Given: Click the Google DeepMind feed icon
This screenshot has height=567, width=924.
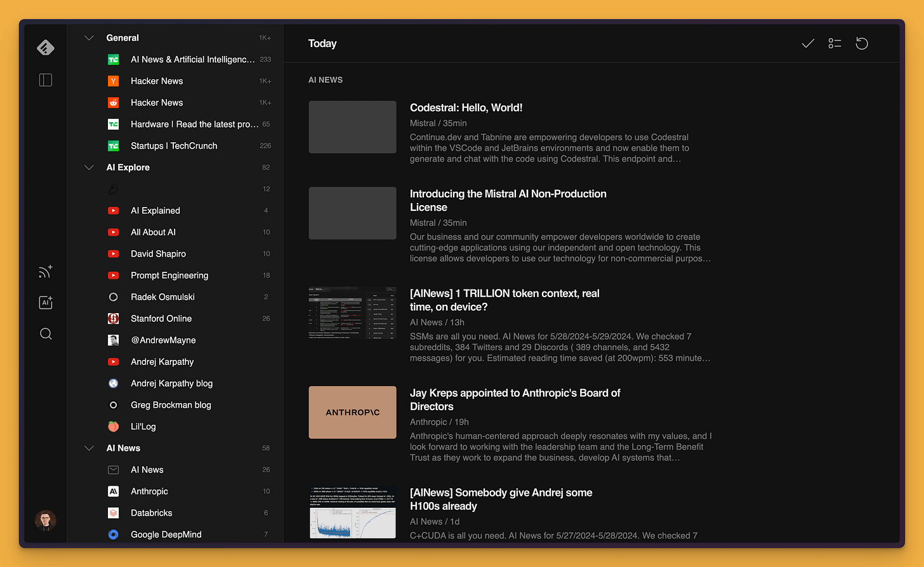Looking at the screenshot, I should click(114, 535).
